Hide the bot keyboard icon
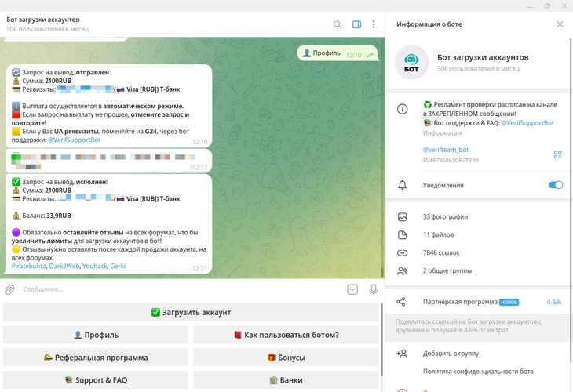The width and height of the screenshot is (573, 392). coord(352,289)
